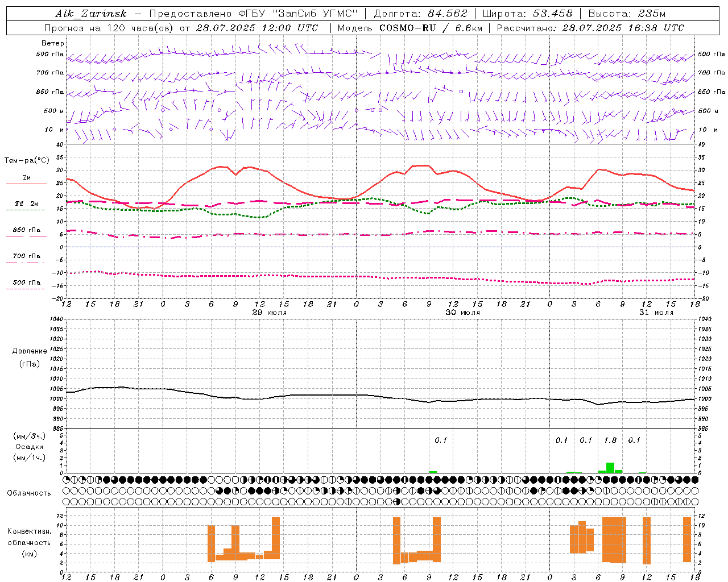The width and height of the screenshot is (728, 582).
Task: Click the latitude value Широта: 53.458
Action: coord(527,14)
